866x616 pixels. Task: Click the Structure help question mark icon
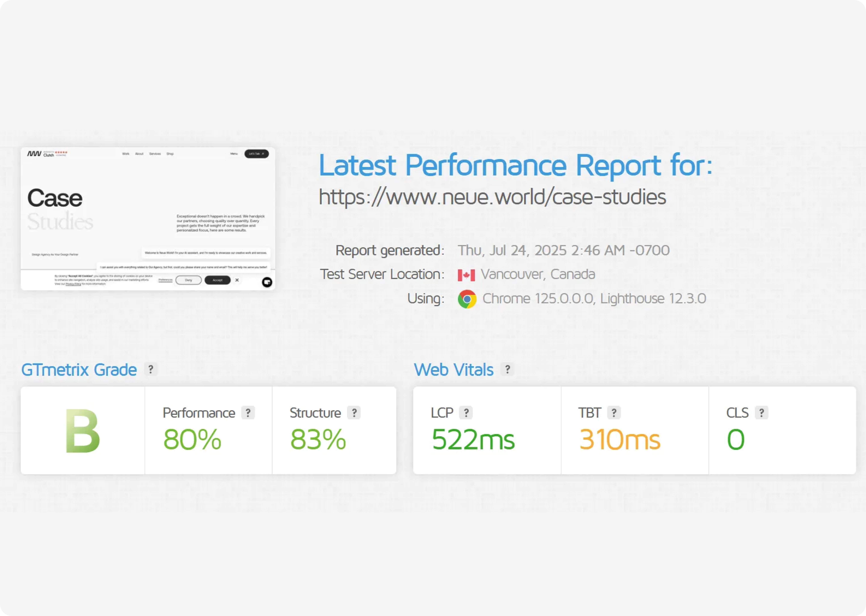pyautogui.click(x=354, y=413)
